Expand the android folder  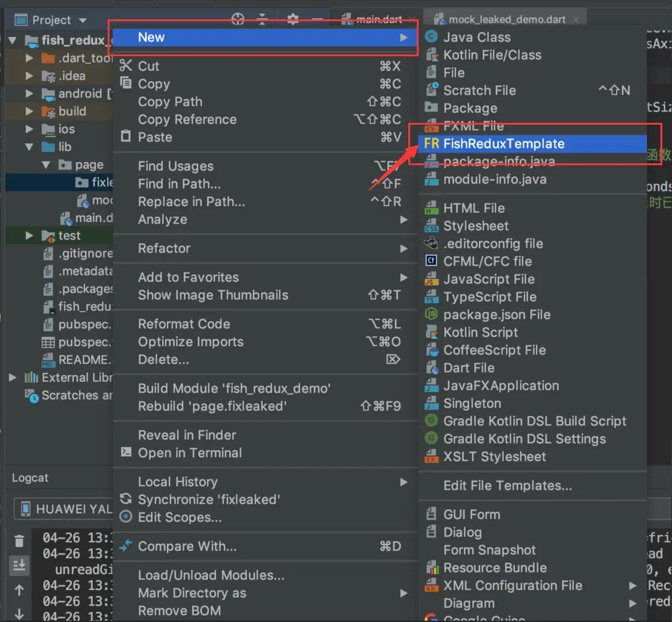pos(29,93)
